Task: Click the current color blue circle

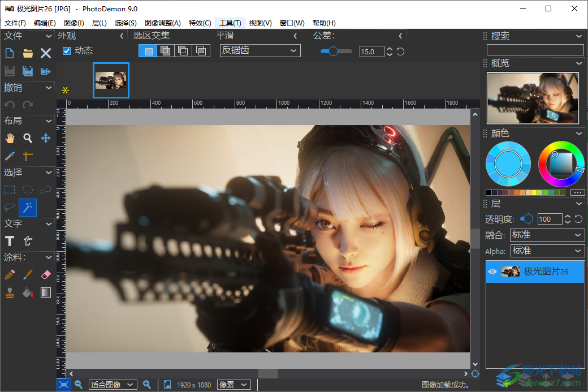Action: click(508, 164)
